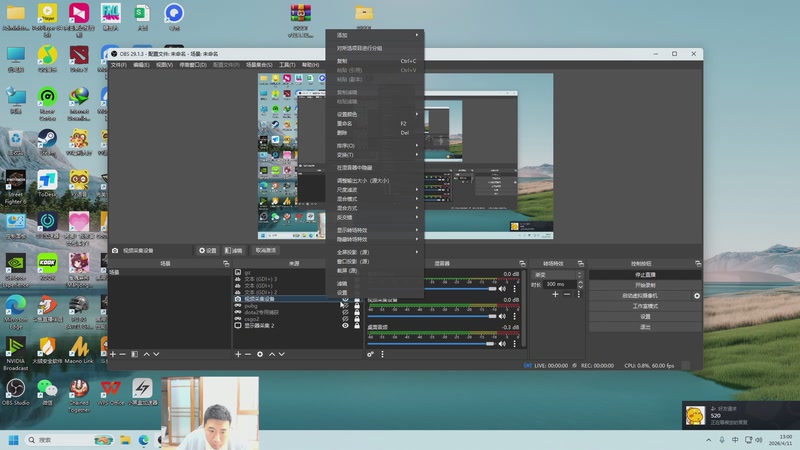Image resolution: width=800 pixels, height=450 pixels.
Task: Choose 复制 in the context menu
Action: pos(375,61)
